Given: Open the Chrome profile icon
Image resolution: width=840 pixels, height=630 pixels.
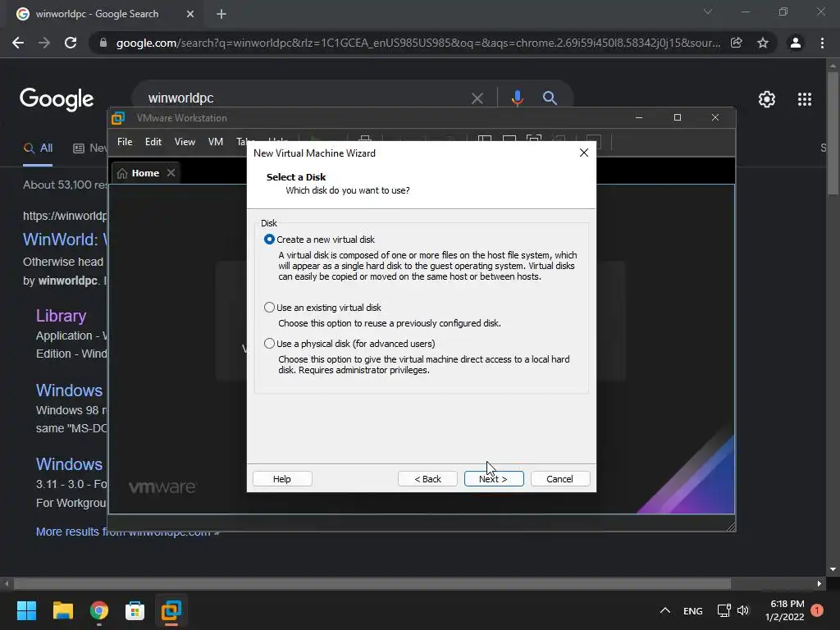Looking at the screenshot, I should pos(796,43).
